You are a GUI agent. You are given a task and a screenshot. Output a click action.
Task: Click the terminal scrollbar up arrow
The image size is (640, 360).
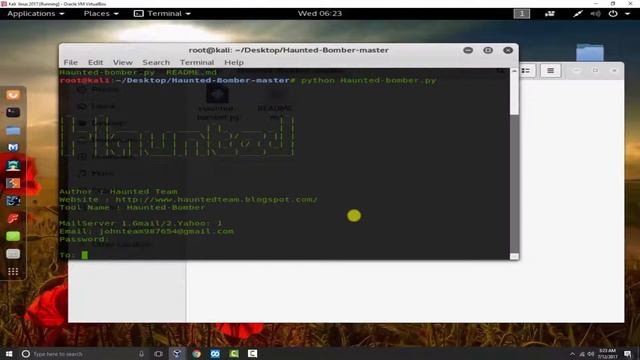tap(514, 71)
